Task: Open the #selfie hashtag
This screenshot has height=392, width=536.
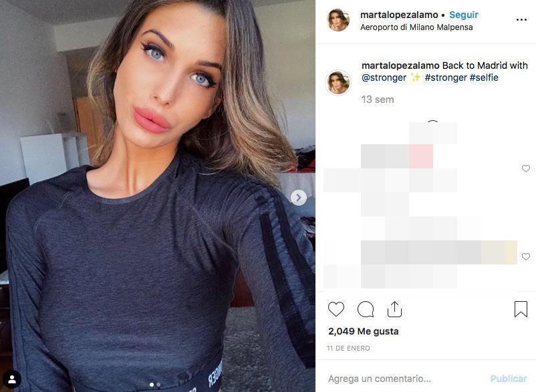Action: click(484, 77)
